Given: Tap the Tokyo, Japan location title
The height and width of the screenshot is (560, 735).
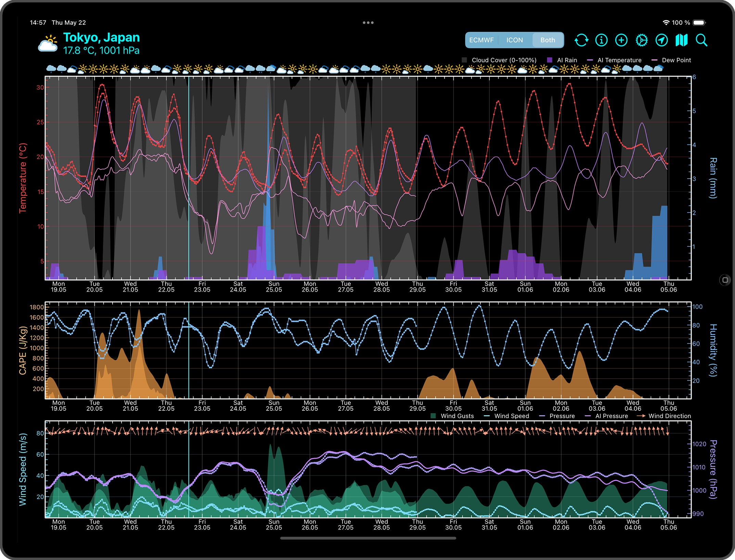Looking at the screenshot, I should tap(101, 37).
